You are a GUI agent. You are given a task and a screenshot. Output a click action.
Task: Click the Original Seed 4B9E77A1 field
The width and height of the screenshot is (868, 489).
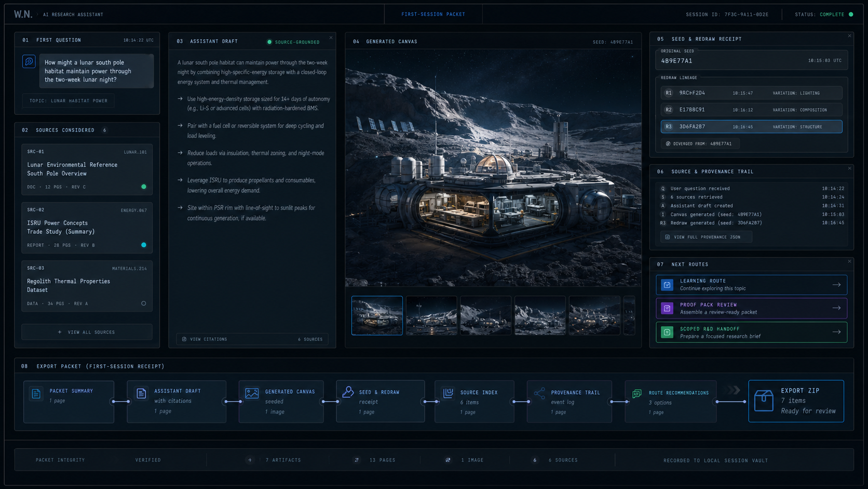point(751,59)
